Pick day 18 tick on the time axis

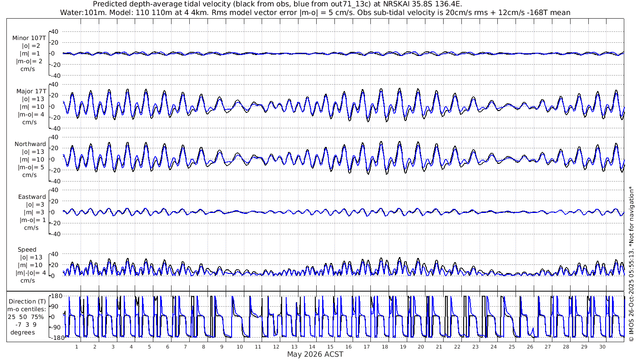coord(385,347)
